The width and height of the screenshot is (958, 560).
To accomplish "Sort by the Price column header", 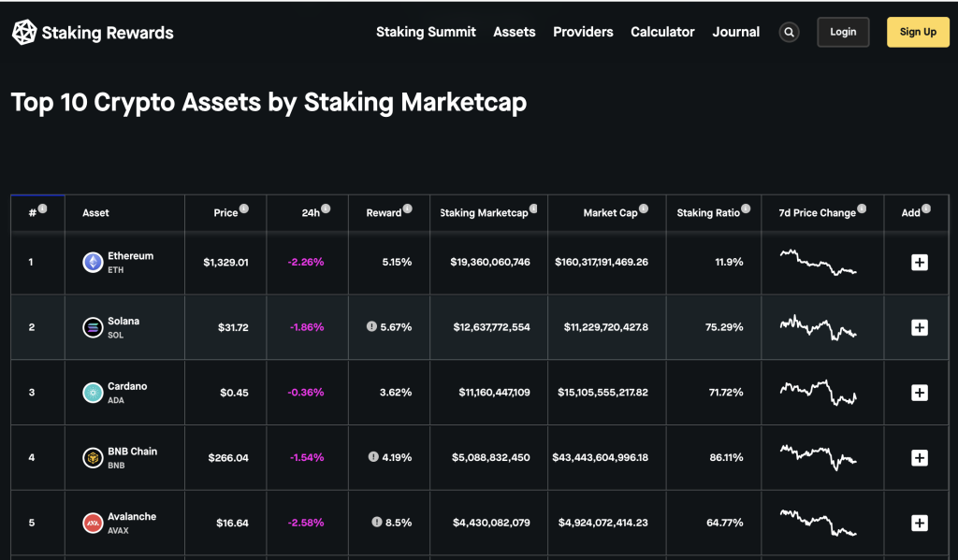I will click(x=225, y=213).
